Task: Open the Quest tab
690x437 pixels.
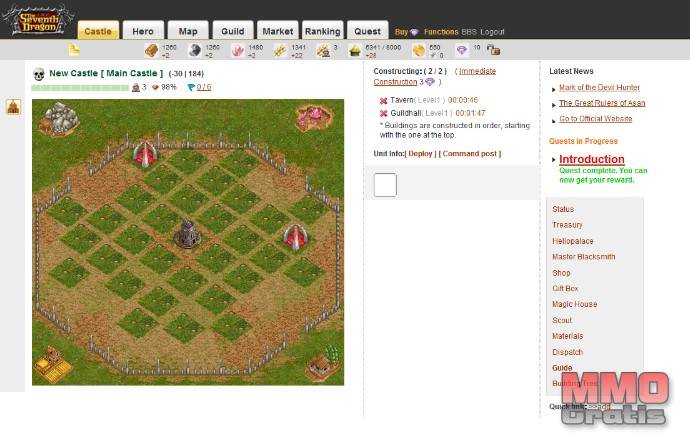Action: point(367,31)
